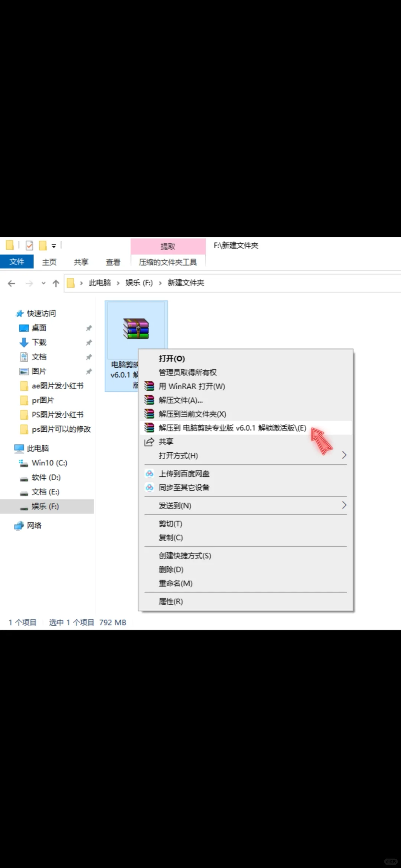The width and height of the screenshot is (401, 868).
Task: Choose 创建快捷方式(S)
Action: tap(246, 556)
